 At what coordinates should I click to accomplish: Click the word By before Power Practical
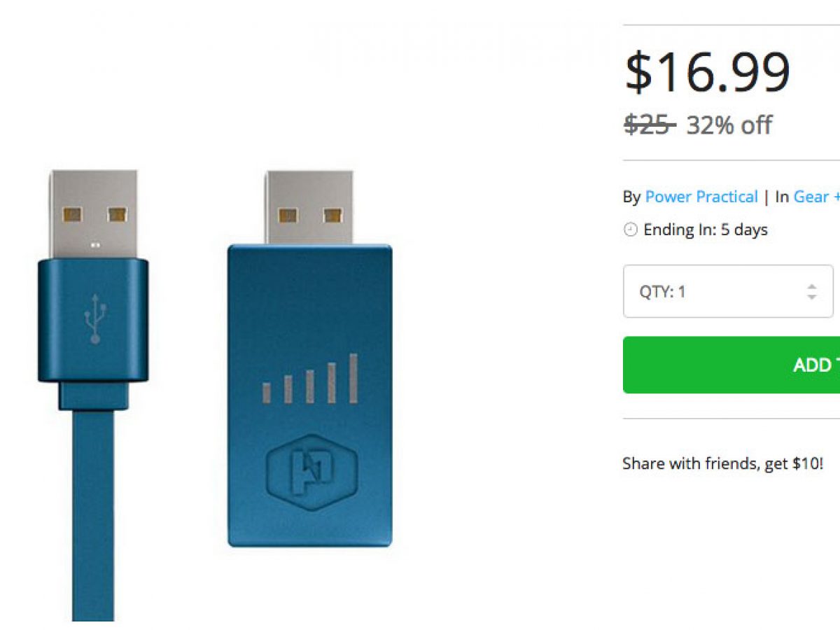point(631,197)
